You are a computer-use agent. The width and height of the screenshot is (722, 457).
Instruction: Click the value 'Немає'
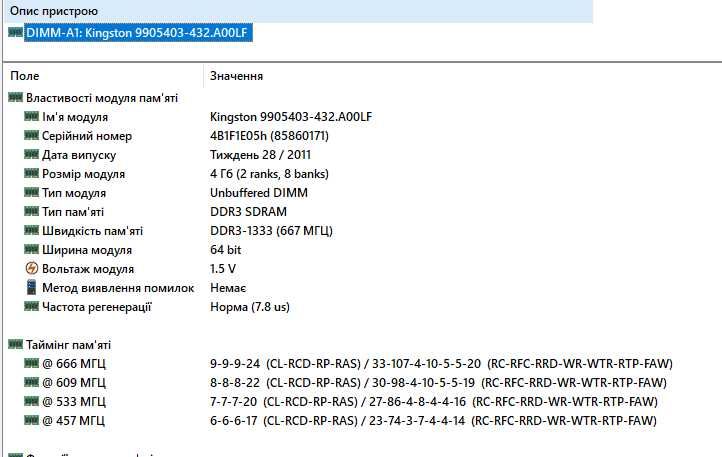228,288
